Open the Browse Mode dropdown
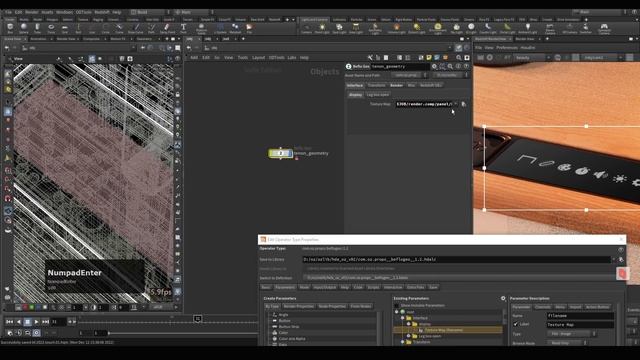Screen dimensions: 640x360 [568, 343]
